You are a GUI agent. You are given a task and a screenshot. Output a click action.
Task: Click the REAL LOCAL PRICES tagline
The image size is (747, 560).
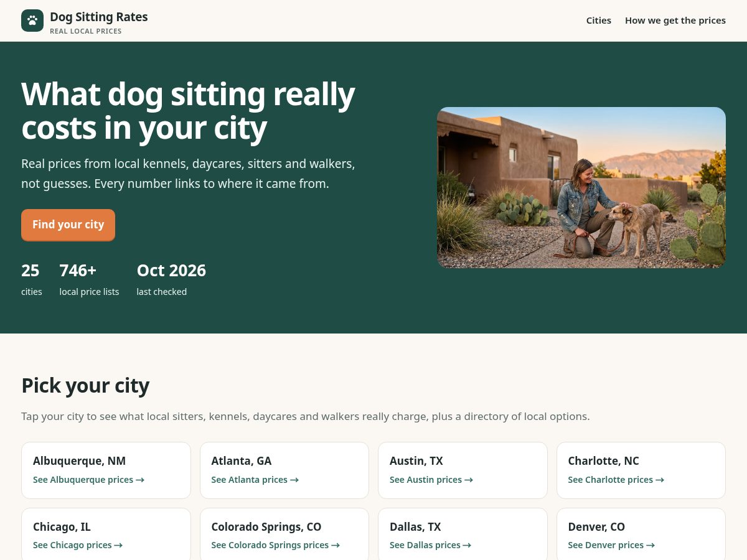click(86, 31)
